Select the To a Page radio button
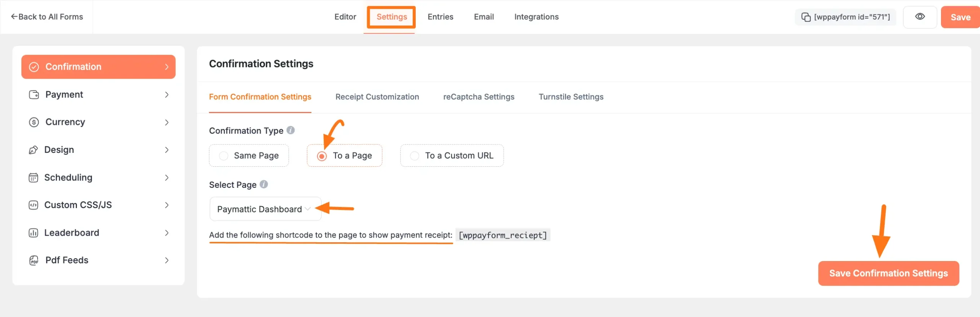This screenshot has height=317, width=980. [322, 156]
